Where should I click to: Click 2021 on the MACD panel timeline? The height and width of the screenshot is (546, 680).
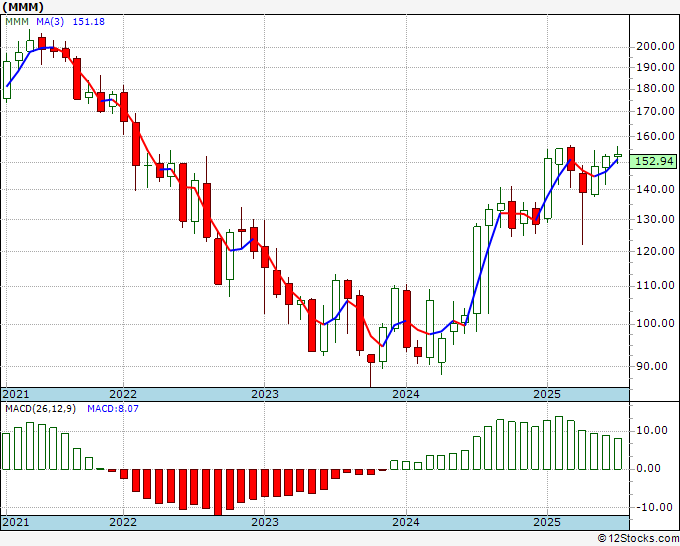16,522
